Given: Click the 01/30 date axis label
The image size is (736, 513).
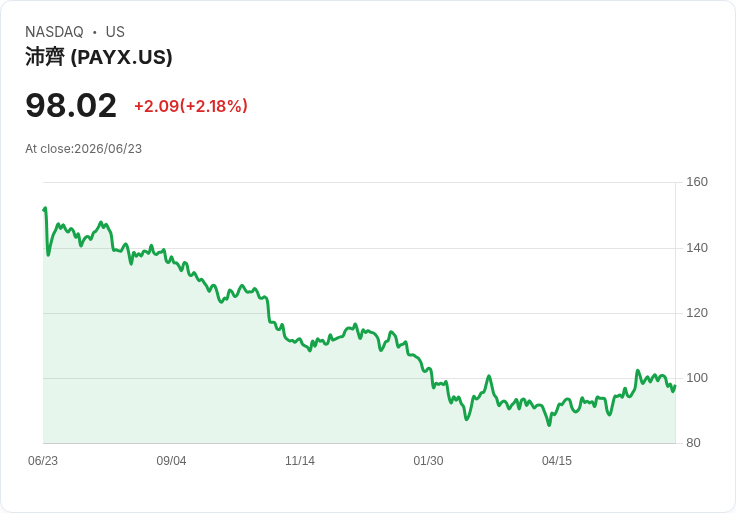Looking at the screenshot, I should click(x=428, y=461).
